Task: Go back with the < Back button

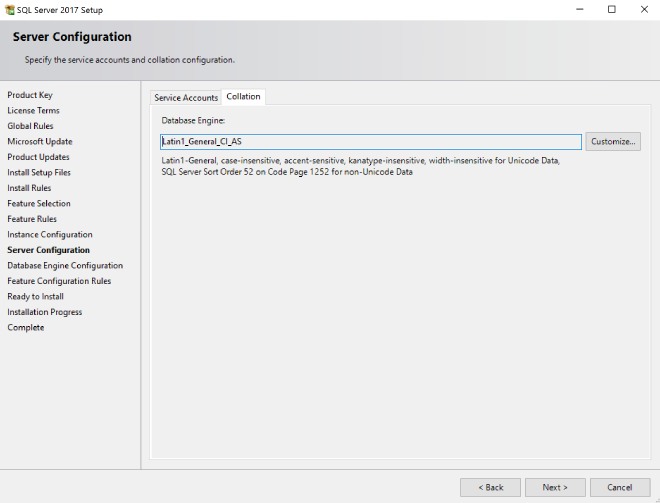Action: (490, 487)
